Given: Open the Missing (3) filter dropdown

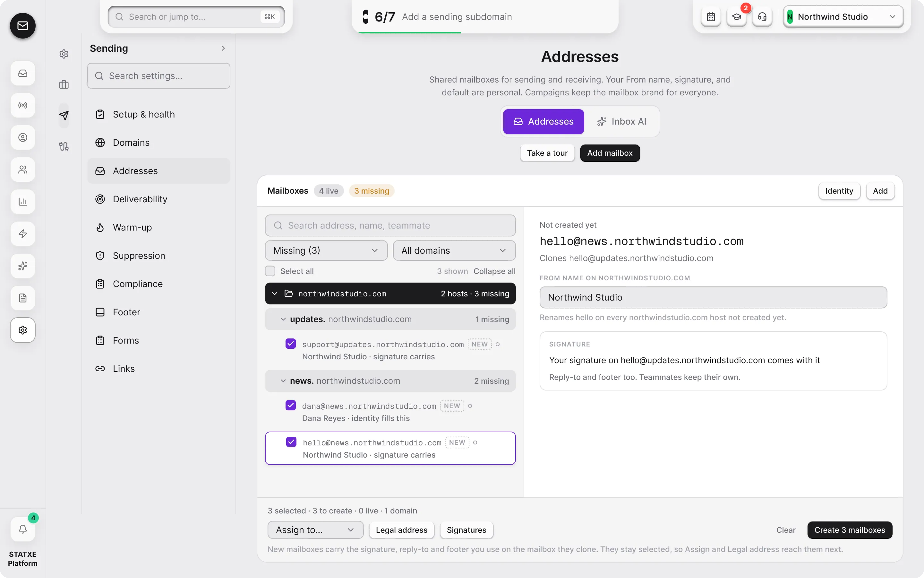Looking at the screenshot, I should 326,250.
